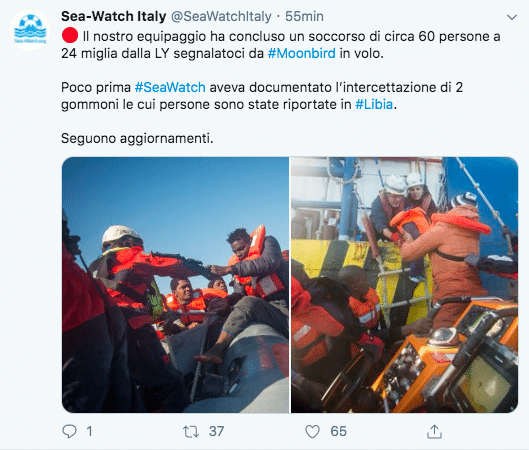The height and width of the screenshot is (450, 529).
Task: Expand the tweet options chevron
Action: (x=512, y=17)
